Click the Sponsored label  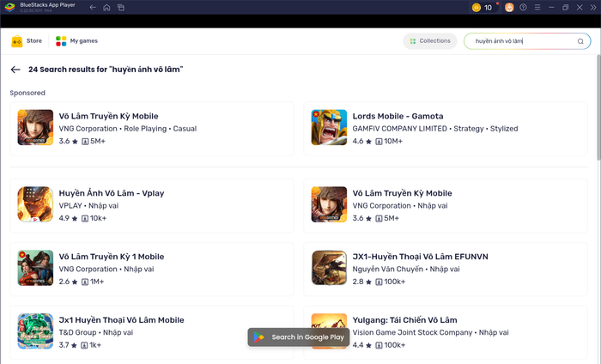27,93
